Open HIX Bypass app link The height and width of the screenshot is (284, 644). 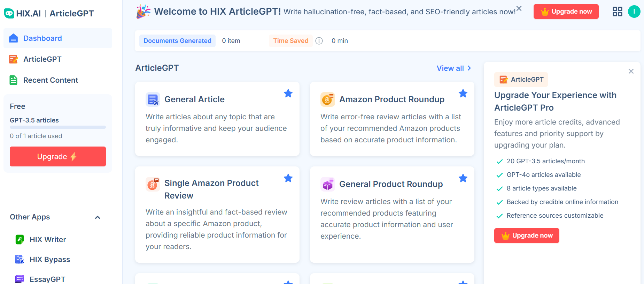tap(50, 260)
